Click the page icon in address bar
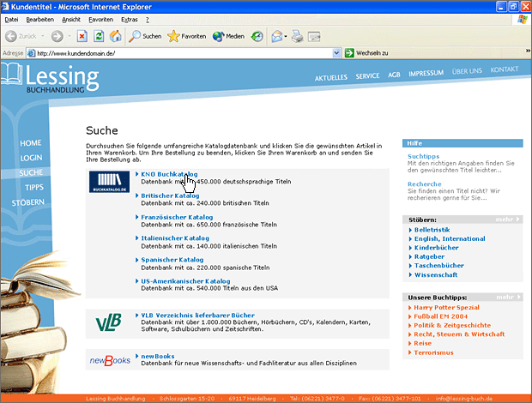 point(31,53)
